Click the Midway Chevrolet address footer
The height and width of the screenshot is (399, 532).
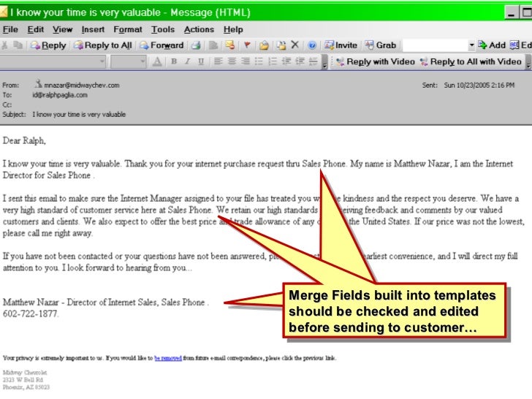tap(26, 380)
